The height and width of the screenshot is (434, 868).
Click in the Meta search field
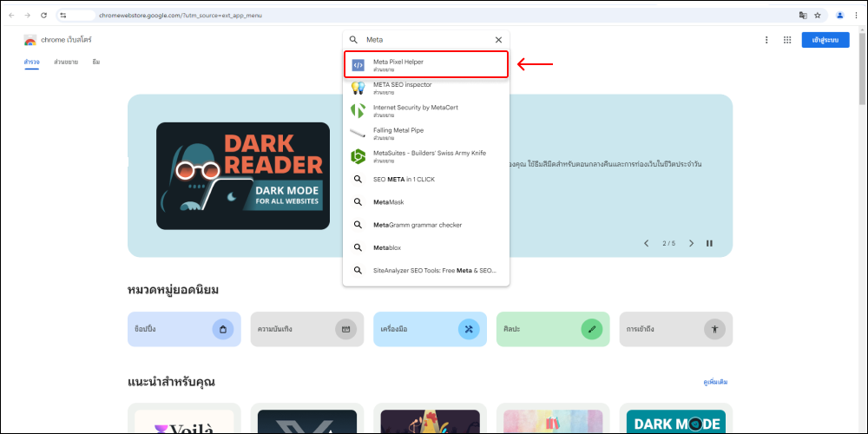(x=426, y=40)
